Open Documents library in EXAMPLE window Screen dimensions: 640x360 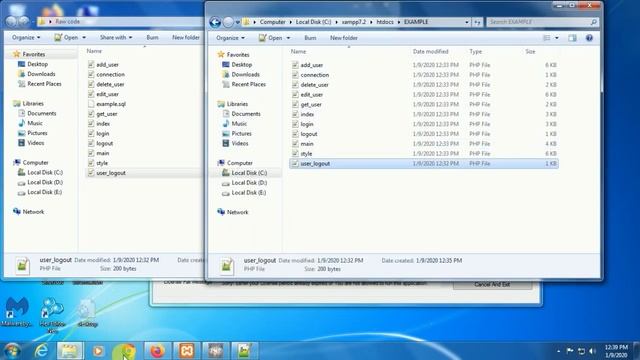pos(246,114)
